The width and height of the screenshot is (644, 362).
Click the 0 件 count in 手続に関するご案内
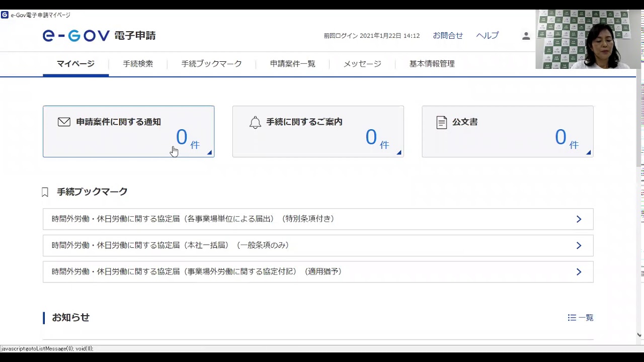[x=377, y=138]
